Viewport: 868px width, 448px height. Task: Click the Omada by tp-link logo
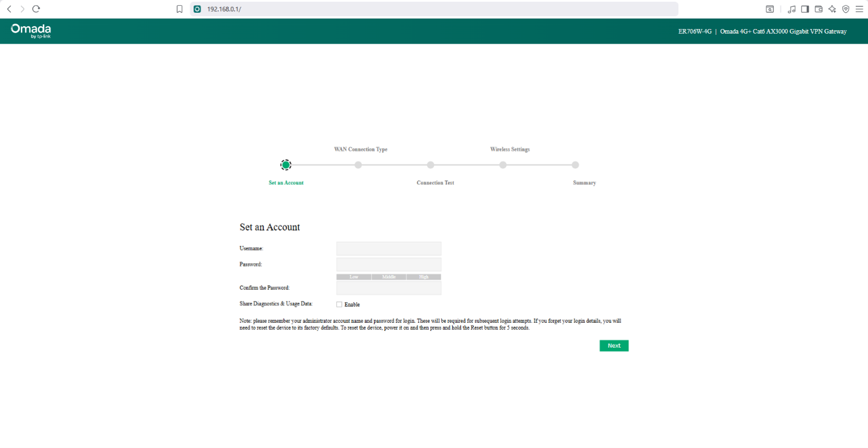pos(31,31)
